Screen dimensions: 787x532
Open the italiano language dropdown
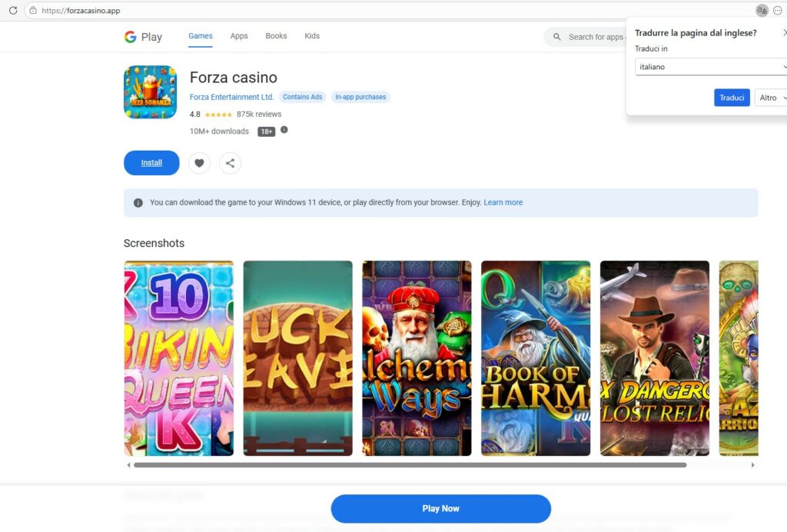[711, 67]
